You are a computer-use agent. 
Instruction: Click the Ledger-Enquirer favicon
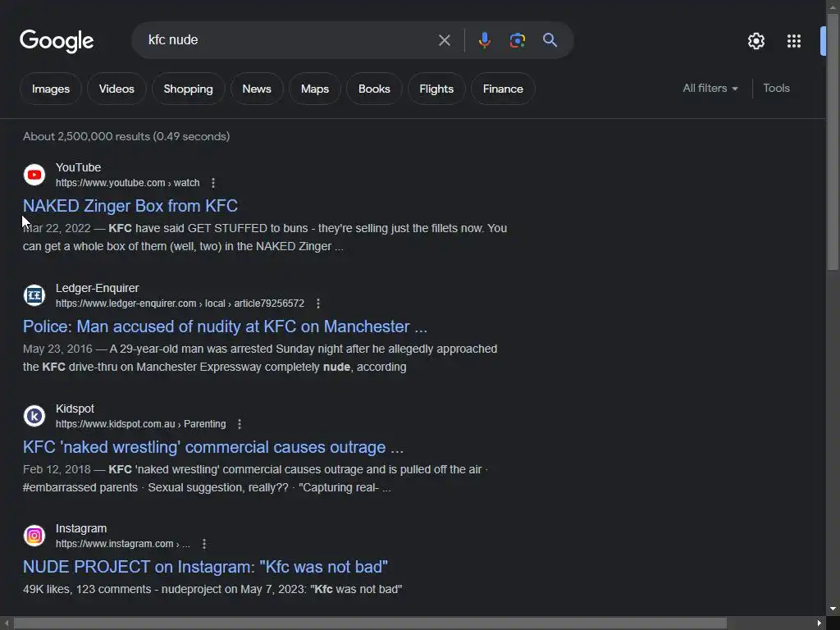pos(34,295)
